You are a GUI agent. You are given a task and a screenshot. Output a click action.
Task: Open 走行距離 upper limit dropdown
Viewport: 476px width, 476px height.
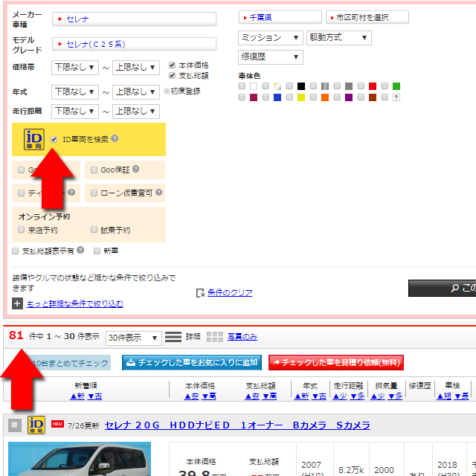pos(136,112)
